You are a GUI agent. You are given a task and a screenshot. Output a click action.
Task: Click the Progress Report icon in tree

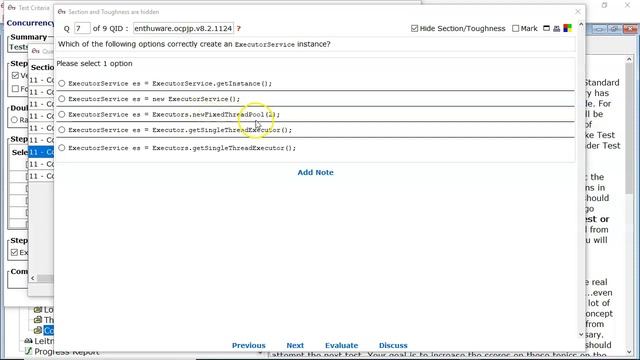point(28,351)
